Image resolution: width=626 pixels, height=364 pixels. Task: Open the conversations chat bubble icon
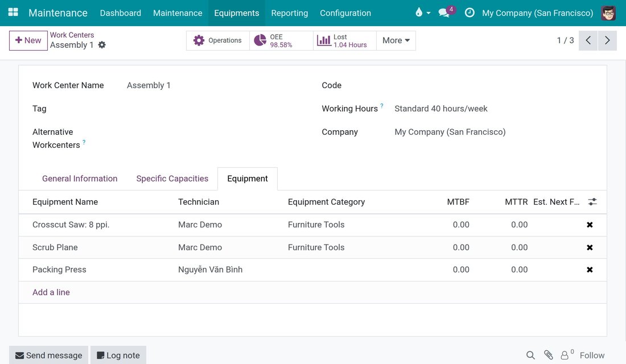[x=444, y=13]
